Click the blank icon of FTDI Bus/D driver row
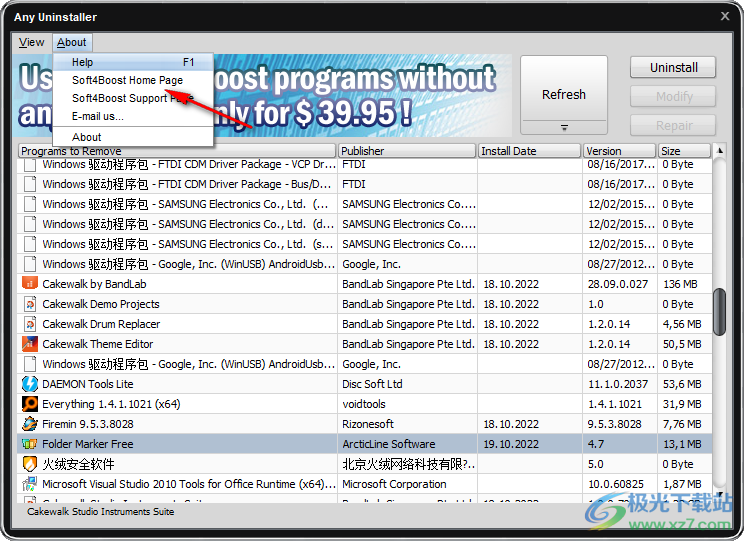 [29, 184]
